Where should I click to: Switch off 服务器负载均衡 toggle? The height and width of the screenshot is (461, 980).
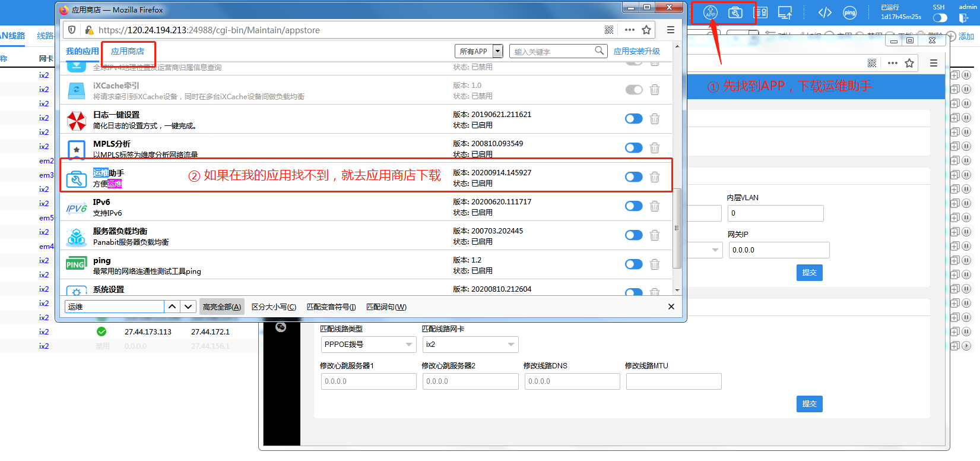coord(633,235)
